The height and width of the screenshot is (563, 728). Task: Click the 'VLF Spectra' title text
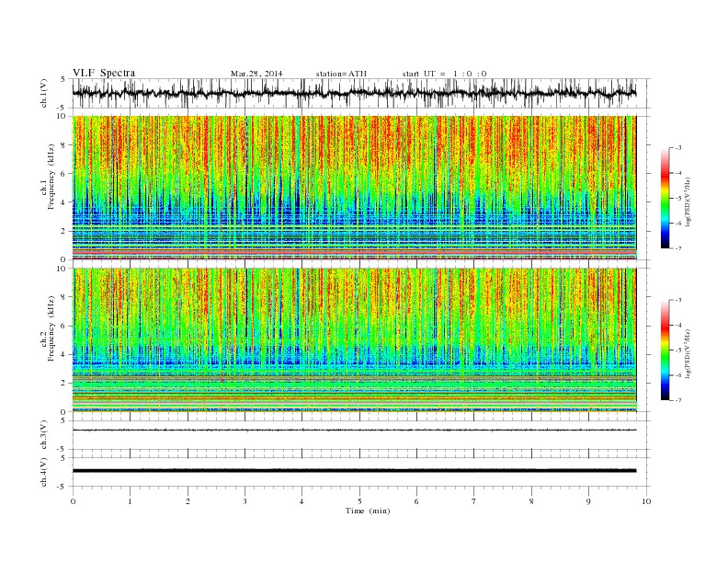104,73
